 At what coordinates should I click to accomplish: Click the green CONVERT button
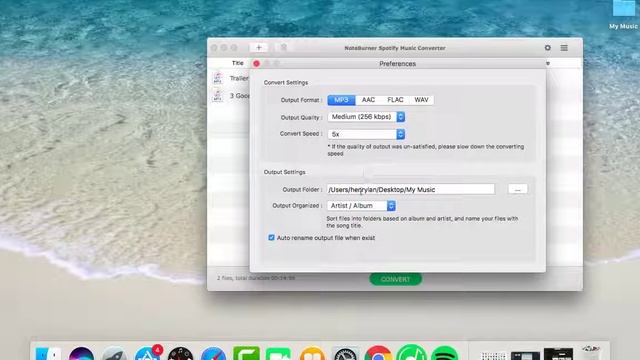click(396, 279)
